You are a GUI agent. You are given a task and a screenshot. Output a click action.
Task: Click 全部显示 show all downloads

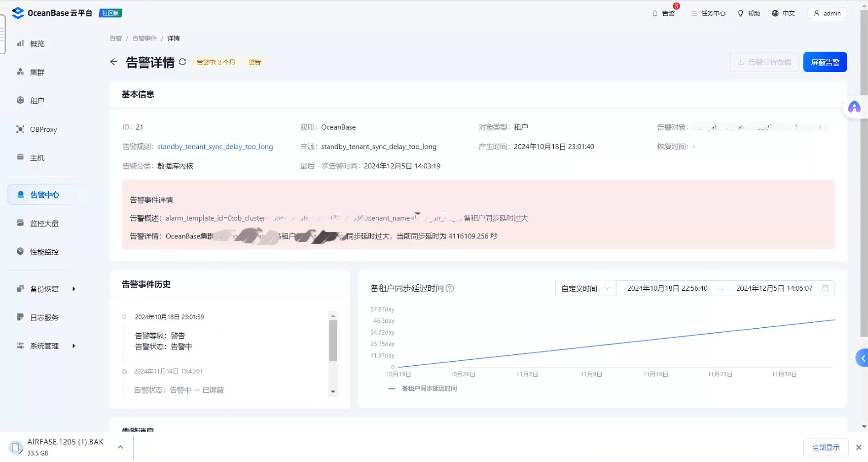pyautogui.click(x=826, y=447)
